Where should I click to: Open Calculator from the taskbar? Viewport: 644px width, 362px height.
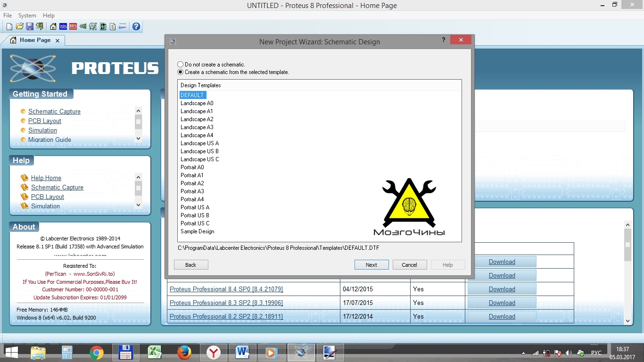tap(67, 352)
